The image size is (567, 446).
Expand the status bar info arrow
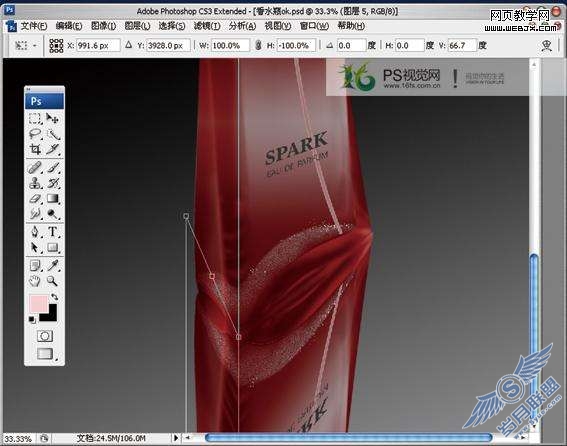tap(176, 438)
